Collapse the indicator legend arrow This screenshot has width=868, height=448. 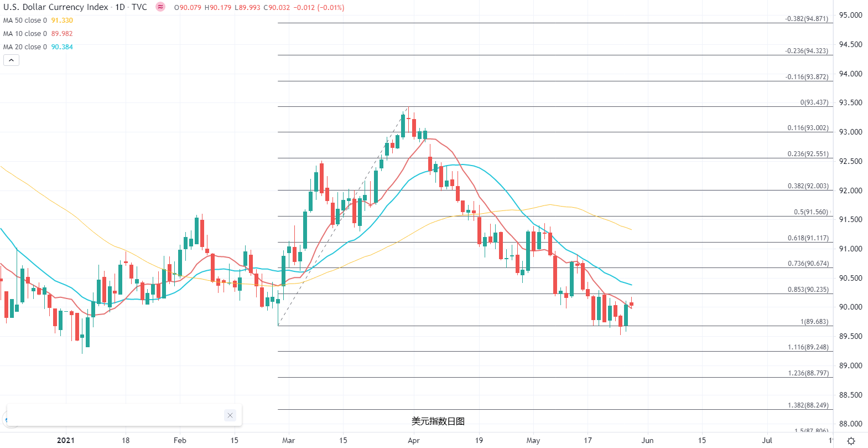[11, 60]
